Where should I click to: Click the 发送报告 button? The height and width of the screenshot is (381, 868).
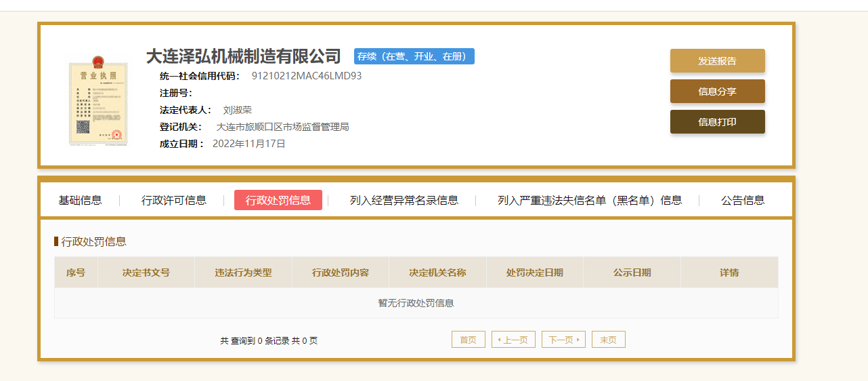click(x=717, y=60)
